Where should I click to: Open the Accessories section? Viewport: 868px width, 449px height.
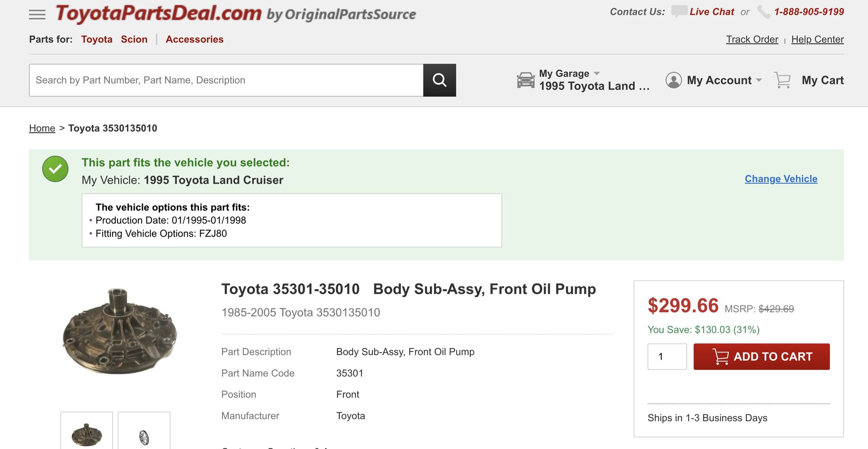point(194,39)
